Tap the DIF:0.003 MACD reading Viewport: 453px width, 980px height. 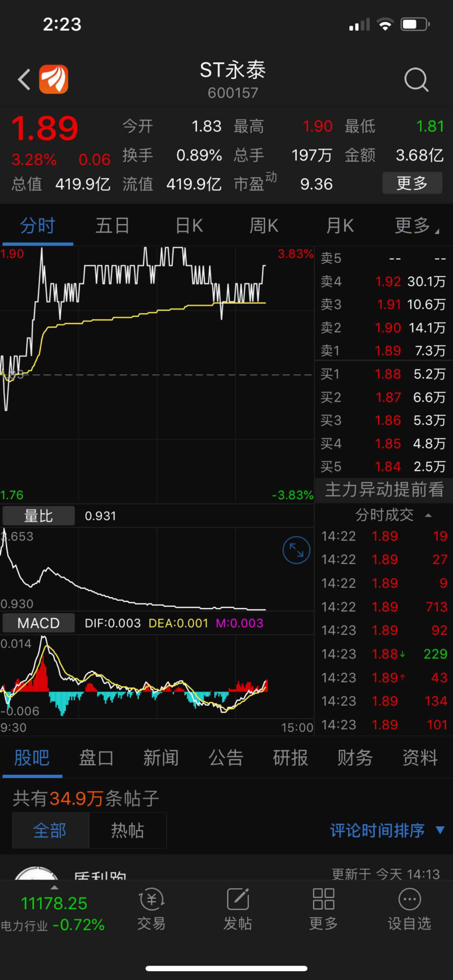(113, 623)
